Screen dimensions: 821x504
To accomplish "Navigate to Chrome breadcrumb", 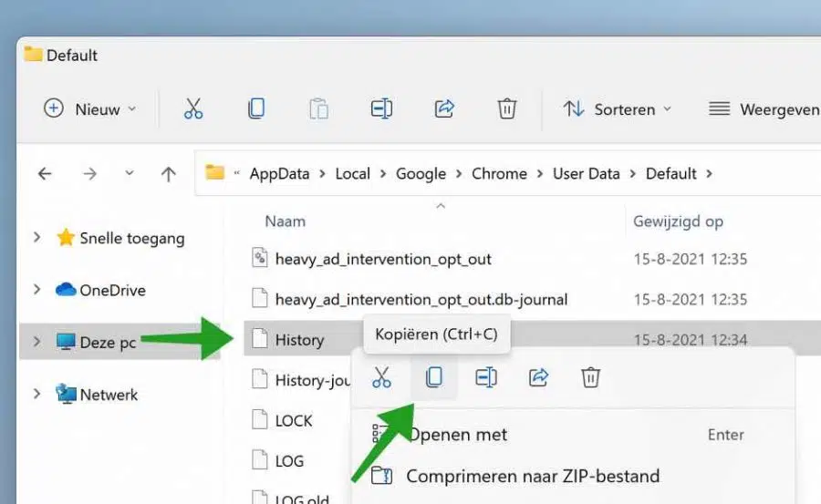I will [500, 174].
